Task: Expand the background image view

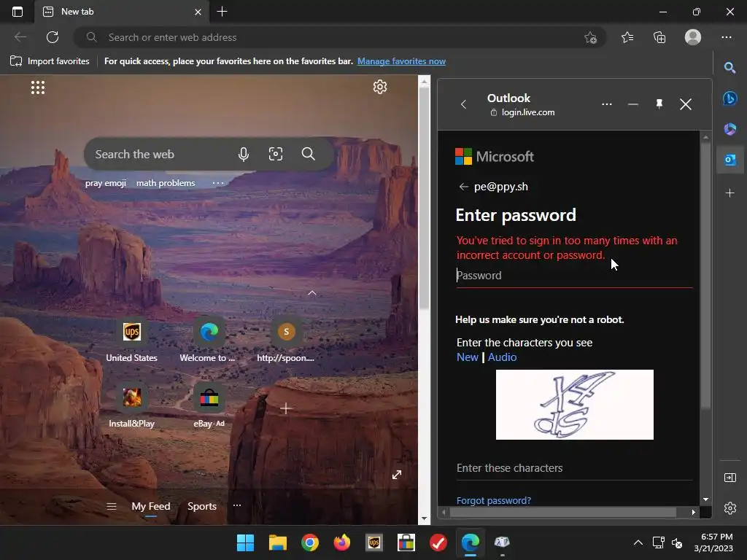Action: (396, 475)
